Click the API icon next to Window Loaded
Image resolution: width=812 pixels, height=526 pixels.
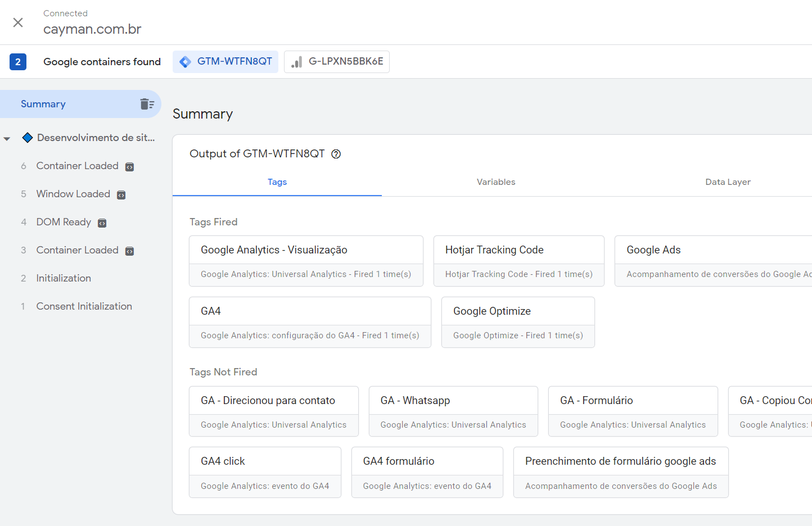tap(121, 195)
